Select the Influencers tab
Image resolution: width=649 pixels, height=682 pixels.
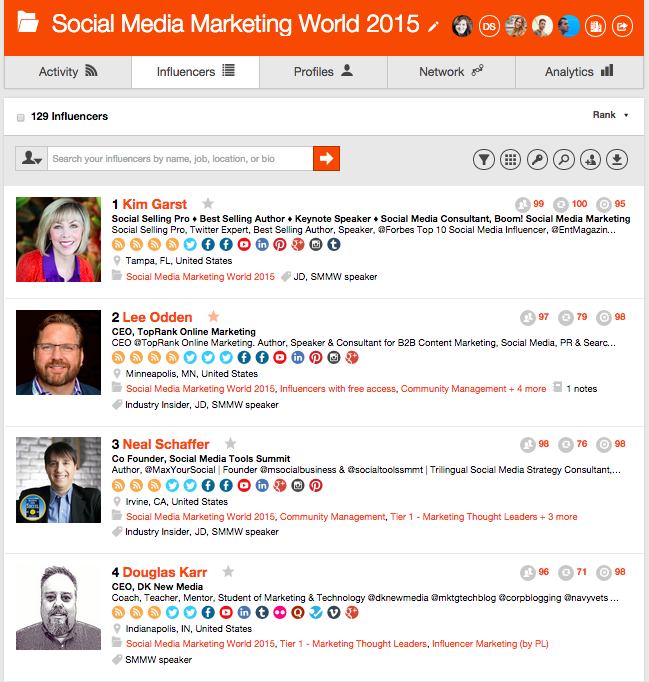point(195,72)
